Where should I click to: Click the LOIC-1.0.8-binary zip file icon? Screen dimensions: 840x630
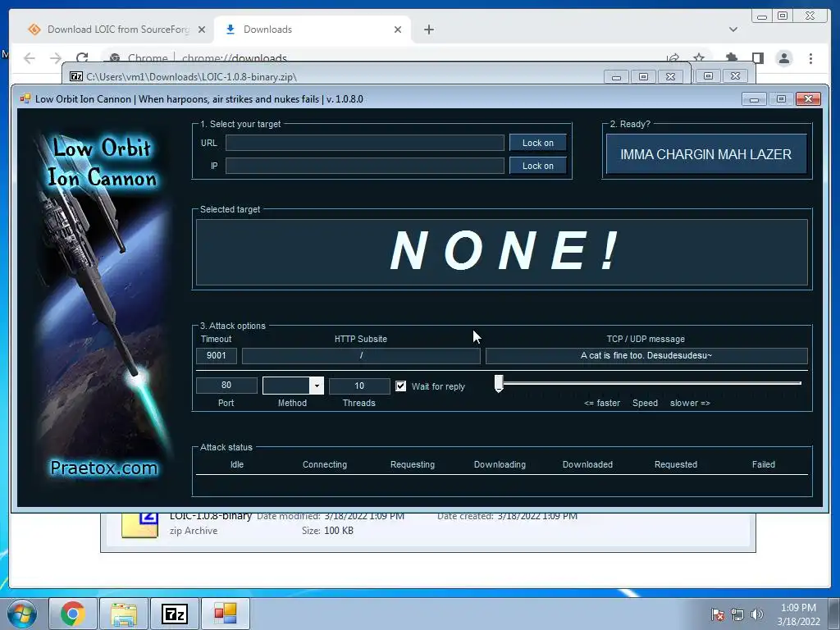pyautogui.click(x=139, y=525)
